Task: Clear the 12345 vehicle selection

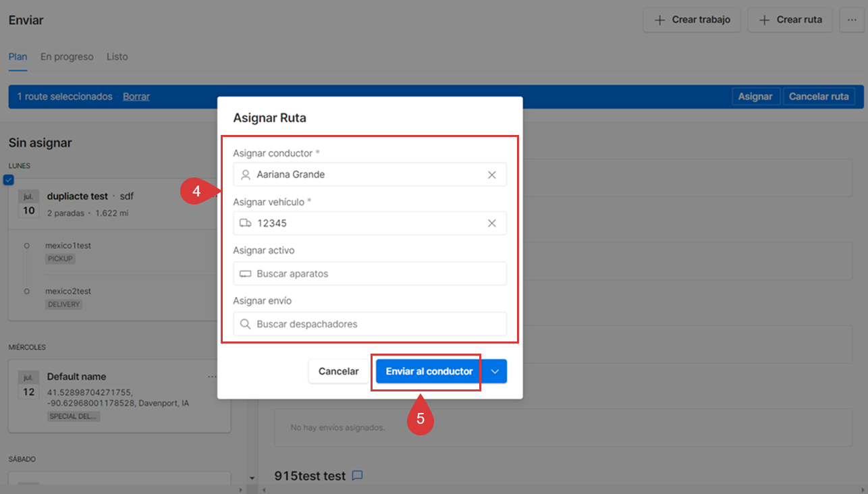Action: tap(491, 223)
